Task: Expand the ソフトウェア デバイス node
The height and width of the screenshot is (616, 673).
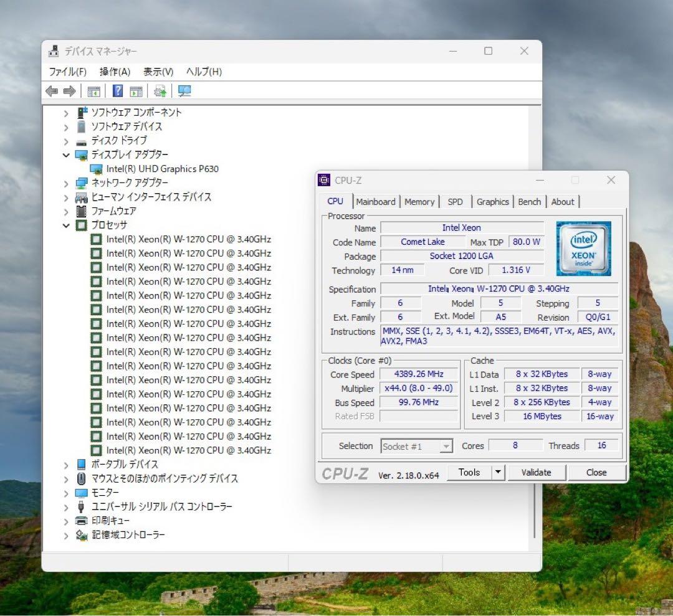Action: click(65, 128)
